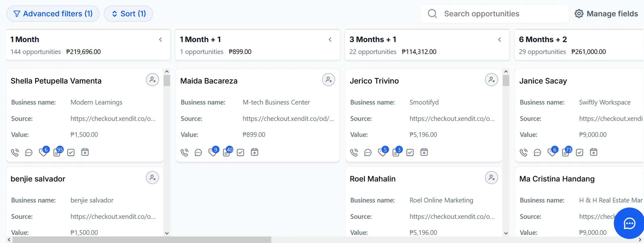The image size is (644, 243).
Task: Click the Search opportunities field
Action: coord(495,14)
